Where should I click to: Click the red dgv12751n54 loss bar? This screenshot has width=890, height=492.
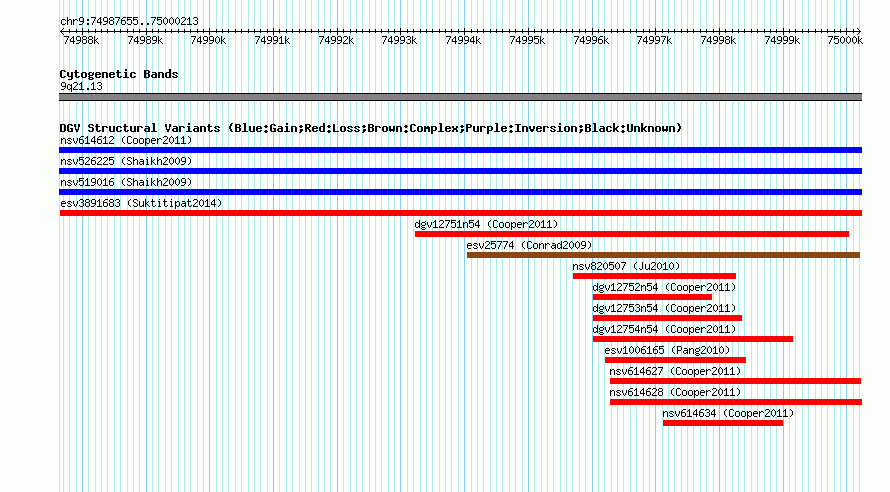(632, 234)
